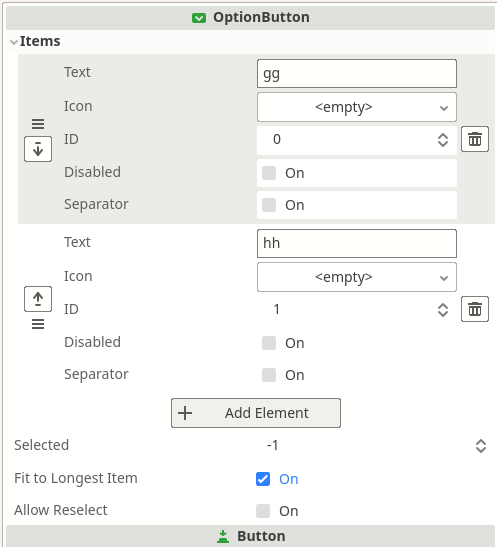
Task: Open Icon dropdown for the 'gg' item
Action: (x=357, y=107)
